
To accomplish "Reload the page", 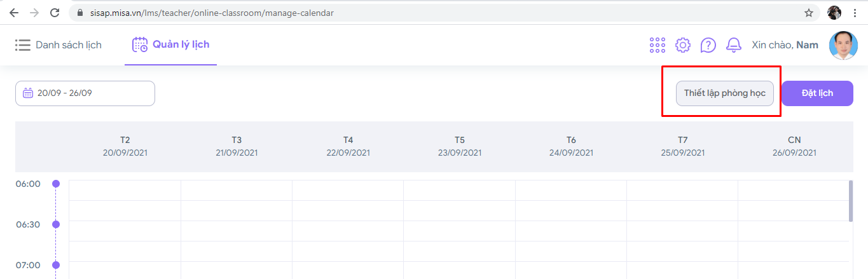I will 55,13.
